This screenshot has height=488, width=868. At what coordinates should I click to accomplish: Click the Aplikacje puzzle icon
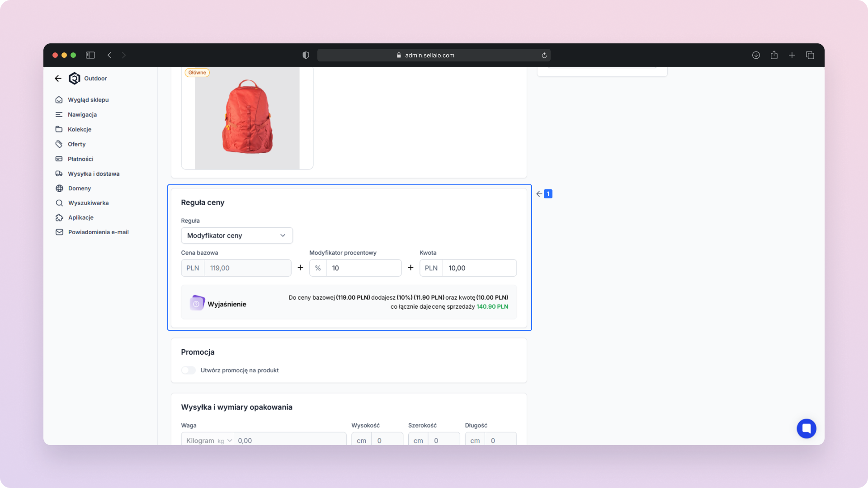[59, 217]
